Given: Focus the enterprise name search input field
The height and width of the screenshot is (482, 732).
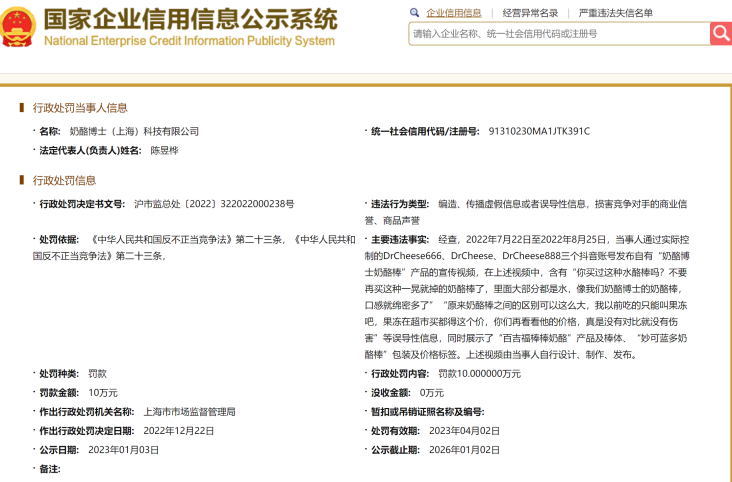Looking at the screenshot, I should tap(559, 34).
